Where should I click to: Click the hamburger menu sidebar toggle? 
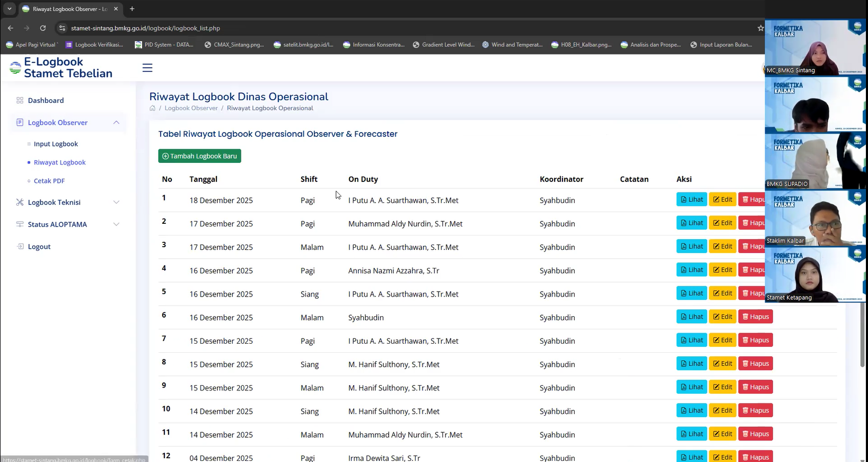click(147, 68)
